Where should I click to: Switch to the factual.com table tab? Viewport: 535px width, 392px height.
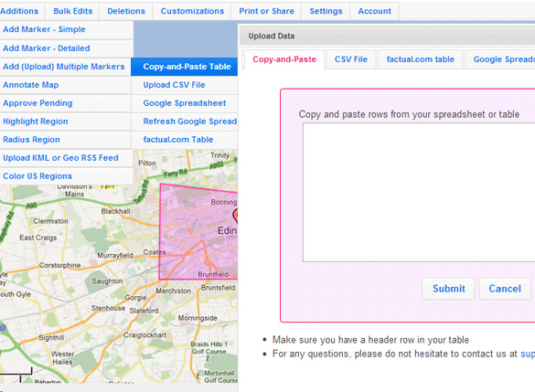(x=421, y=59)
